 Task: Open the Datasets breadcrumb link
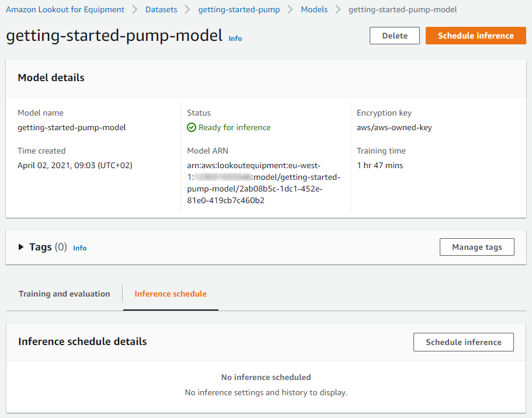pos(161,9)
